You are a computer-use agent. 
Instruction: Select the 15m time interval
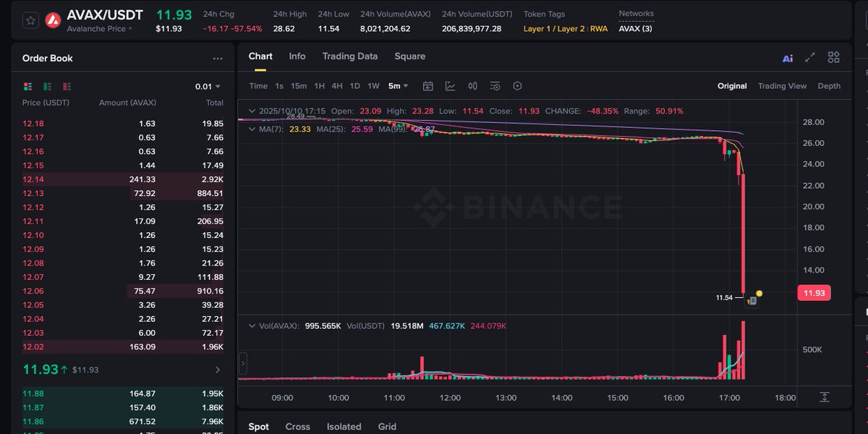pos(299,86)
